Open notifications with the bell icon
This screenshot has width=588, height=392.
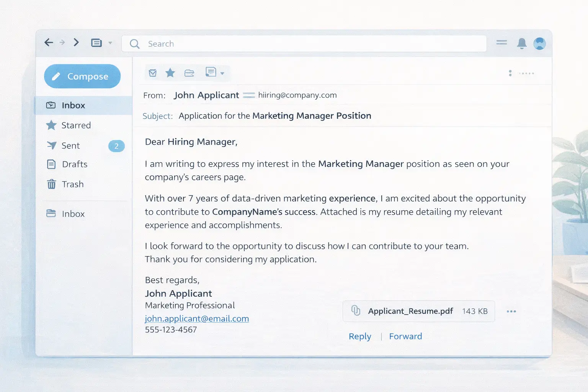pos(521,43)
